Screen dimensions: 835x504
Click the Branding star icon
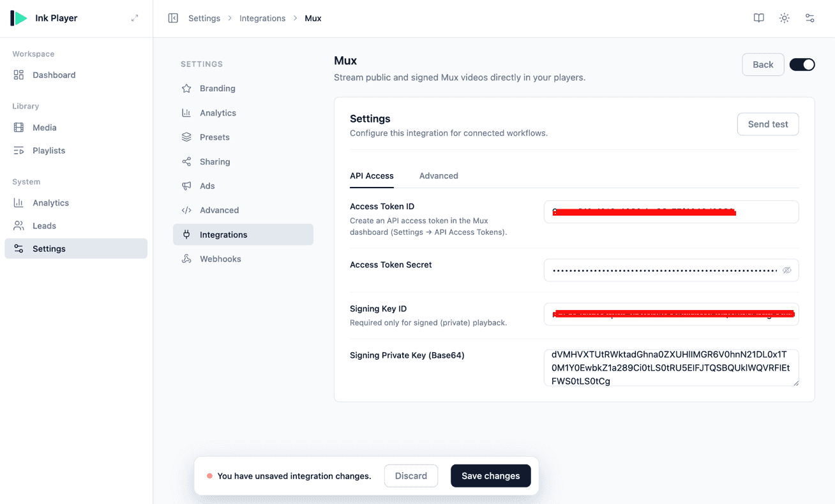click(186, 89)
